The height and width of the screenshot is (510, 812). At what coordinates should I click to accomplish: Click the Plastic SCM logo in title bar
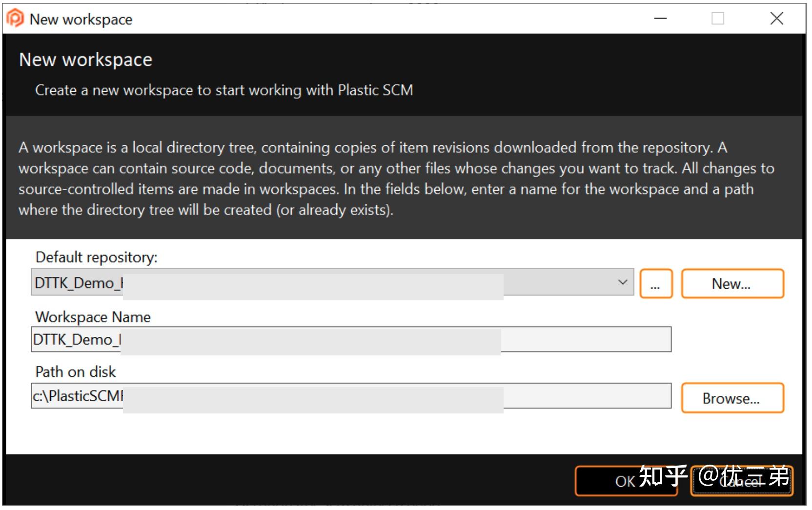(x=15, y=19)
